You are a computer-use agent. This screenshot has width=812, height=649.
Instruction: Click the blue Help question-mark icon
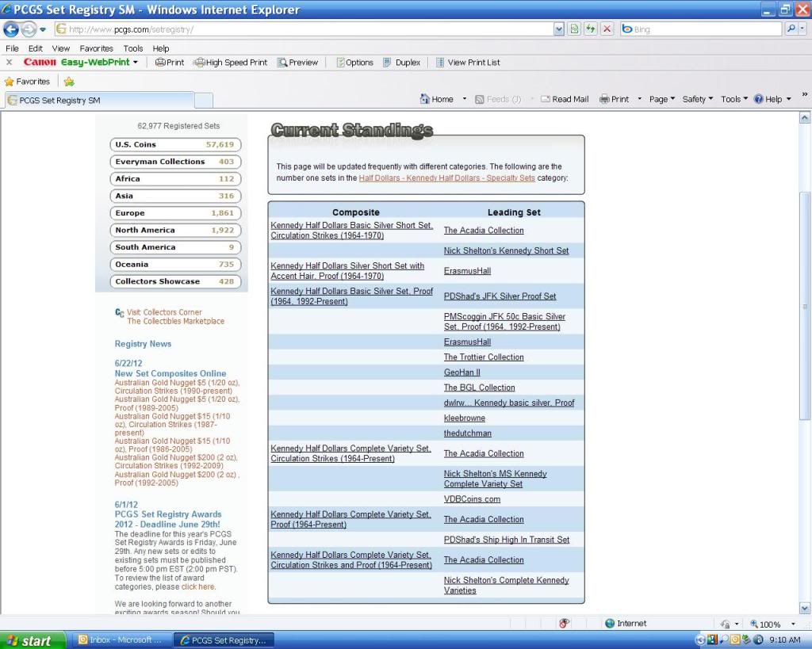tap(758, 99)
